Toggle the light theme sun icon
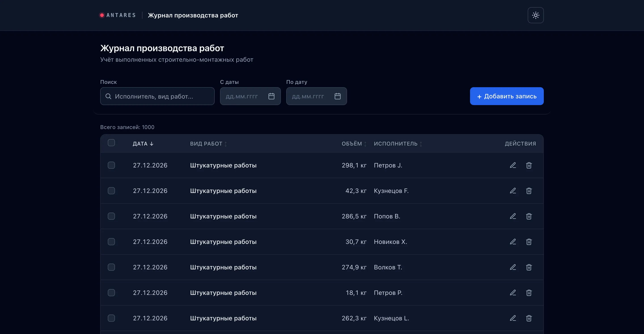644x334 pixels. click(536, 15)
